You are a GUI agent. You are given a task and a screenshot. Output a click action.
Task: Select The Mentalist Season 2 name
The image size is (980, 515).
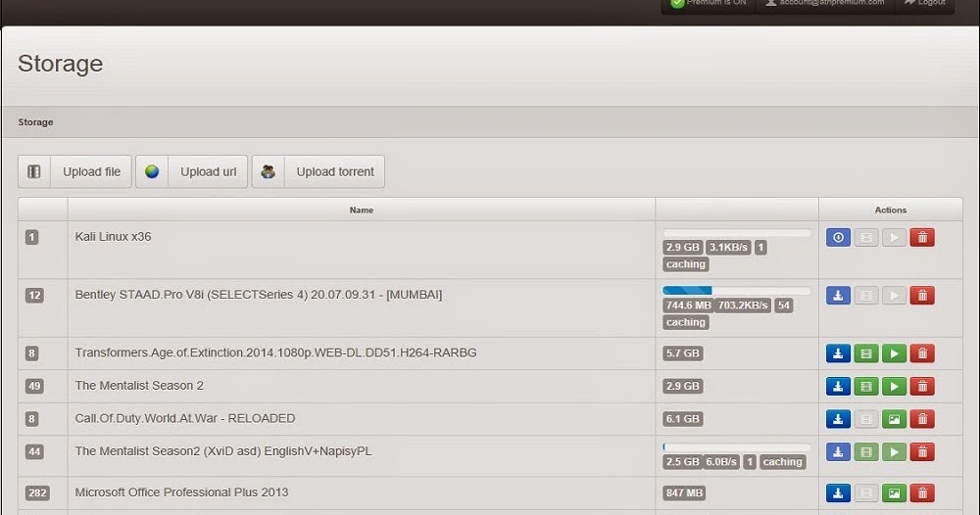(x=139, y=386)
